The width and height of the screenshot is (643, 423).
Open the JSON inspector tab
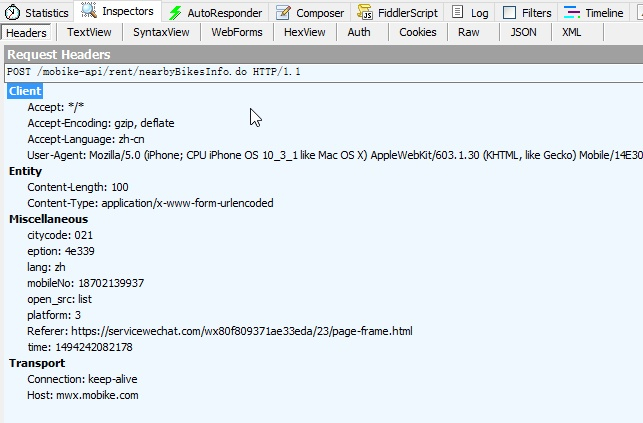(523, 32)
